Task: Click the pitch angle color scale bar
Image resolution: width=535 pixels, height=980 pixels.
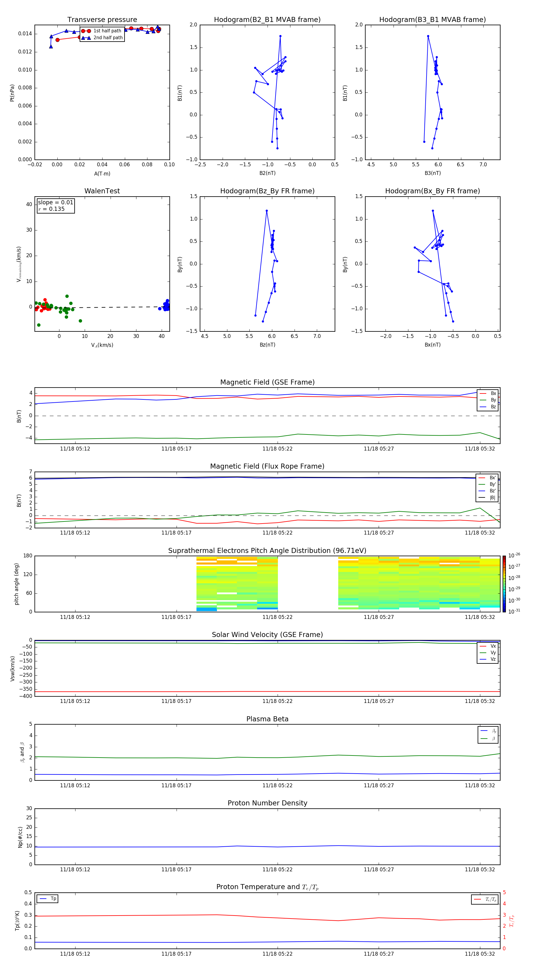Action: [504, 584]
